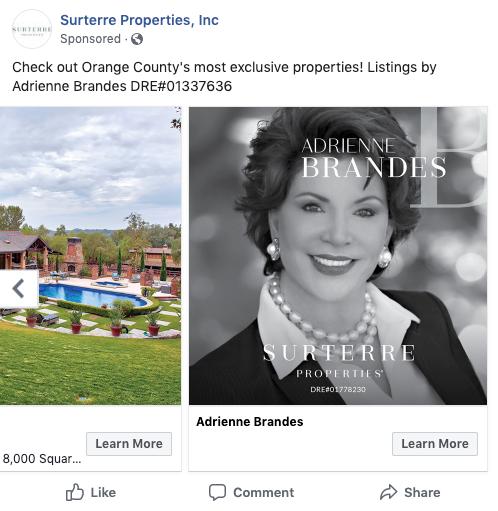Screen dimensions: 498x511
Task: Click the Comment text label
Action: (x=264, y=493)
